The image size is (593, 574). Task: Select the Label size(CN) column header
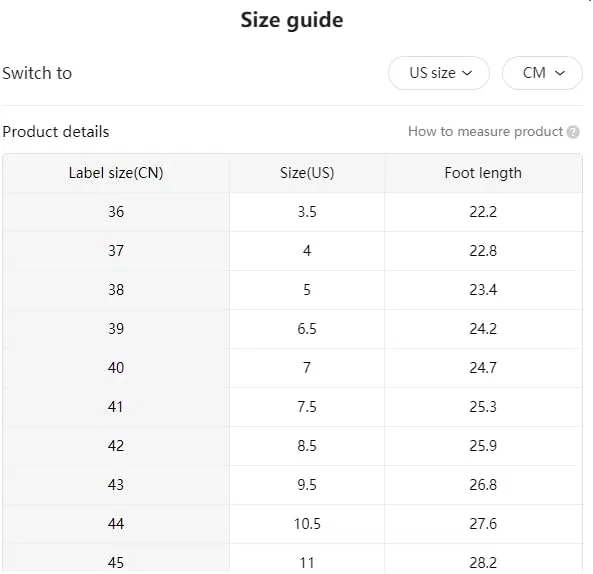point(116,173)
